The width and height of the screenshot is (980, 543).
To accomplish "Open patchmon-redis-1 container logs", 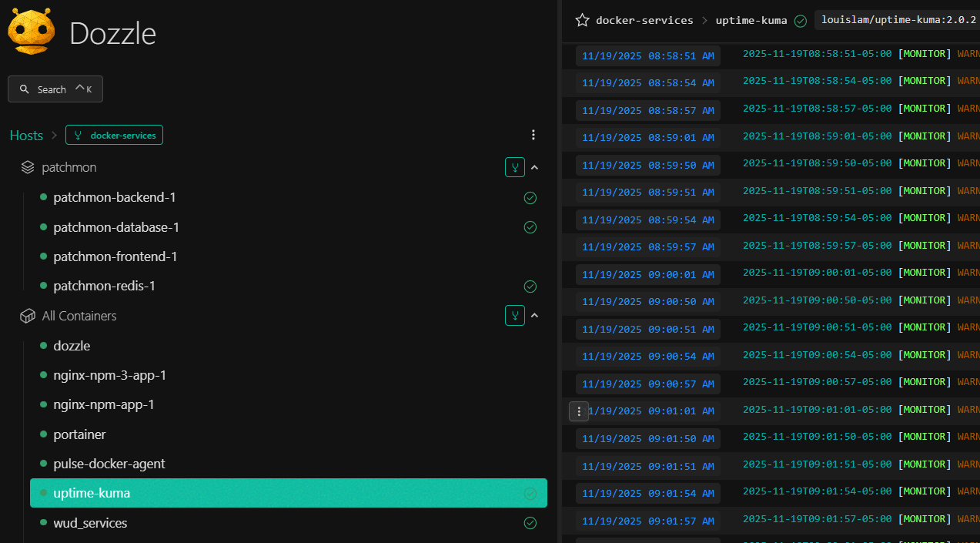I will pos(105,287).
